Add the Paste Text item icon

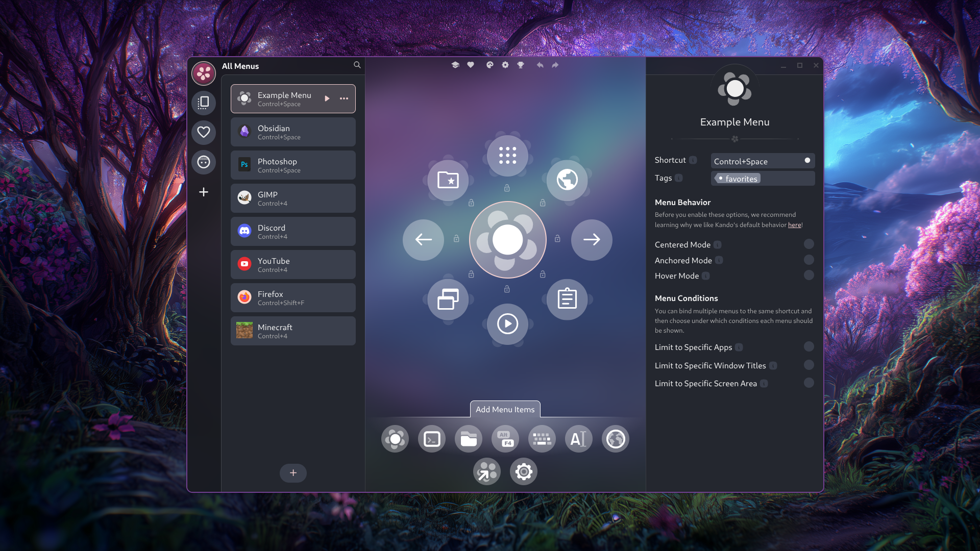pos(578,439)
